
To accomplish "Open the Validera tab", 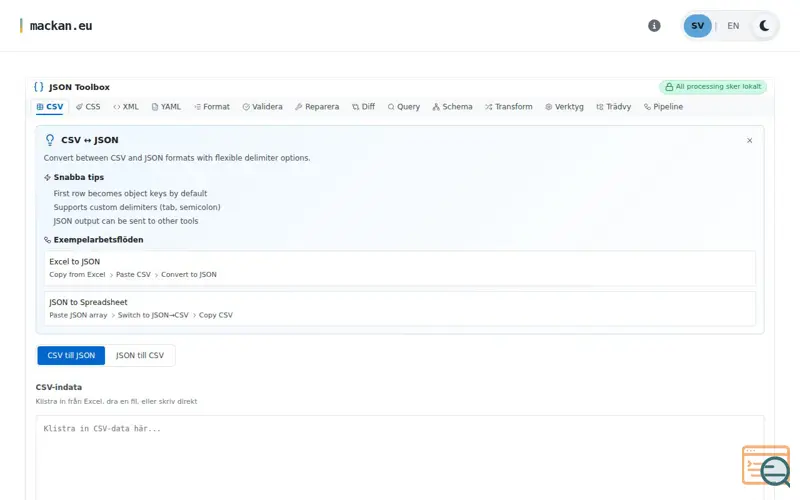I will point(262,107).
